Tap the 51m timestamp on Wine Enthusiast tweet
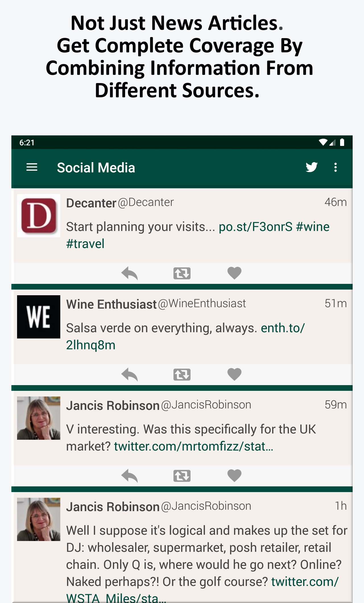Screen dimensions: 364x603 336,304
